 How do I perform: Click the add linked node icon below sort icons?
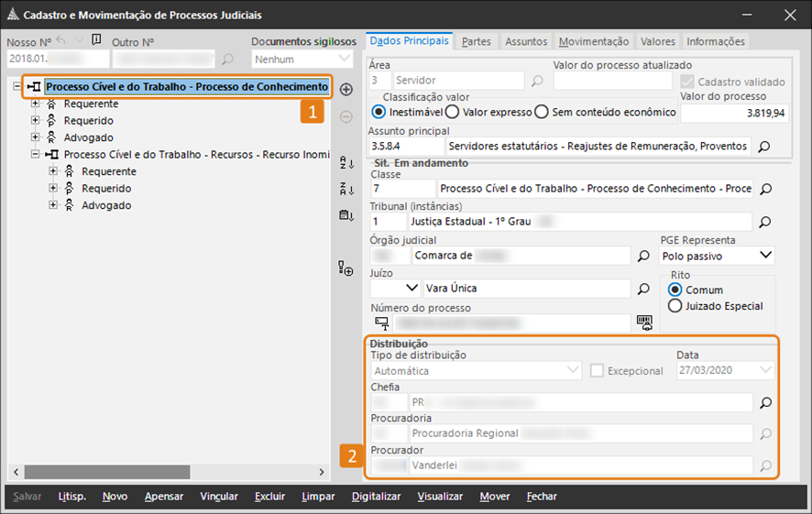point(346,268)
